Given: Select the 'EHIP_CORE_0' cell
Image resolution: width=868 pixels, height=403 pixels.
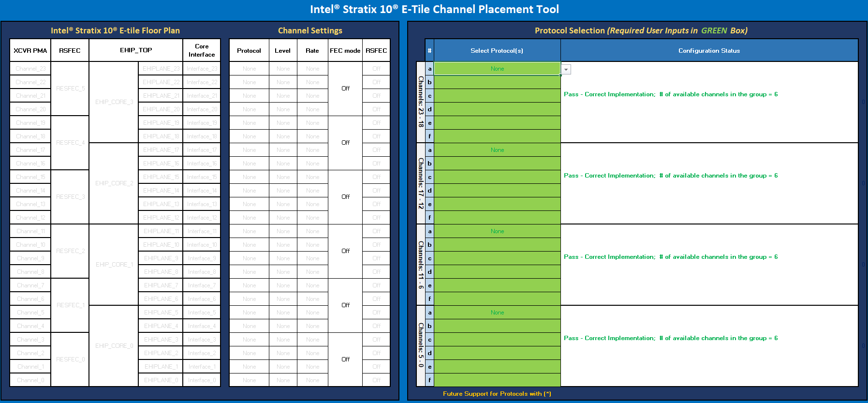Looking at the screenshot, I should pos(114,346).
